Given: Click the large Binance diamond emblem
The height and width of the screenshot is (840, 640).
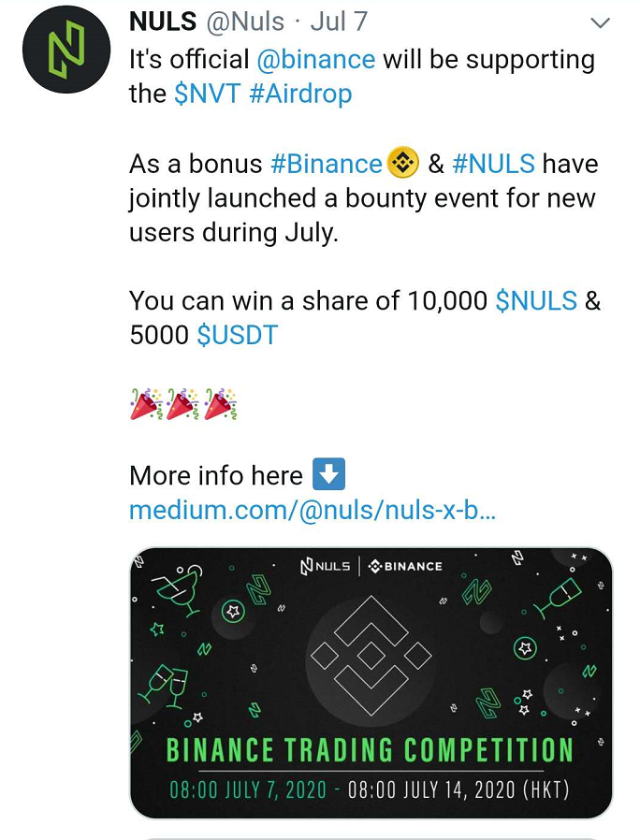Looking at the screenshot, I should tap(371, 655).
